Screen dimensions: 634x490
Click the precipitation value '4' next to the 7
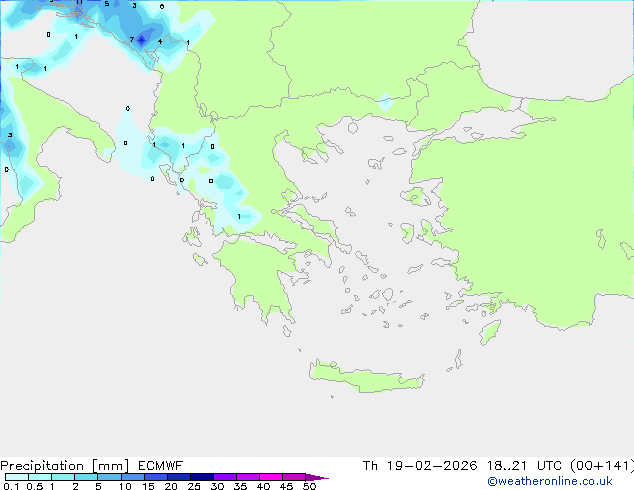coord(160,42)
